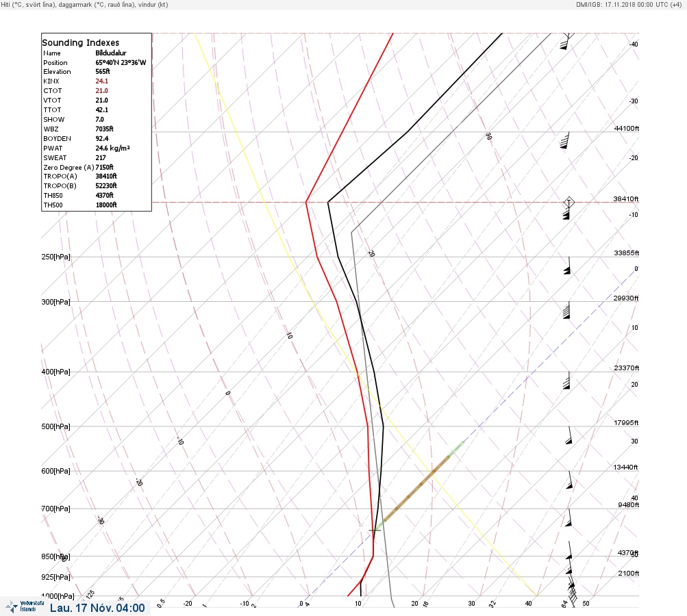Click the wind barb at 44100ft level
687x616 pixels.
[565, 140]
